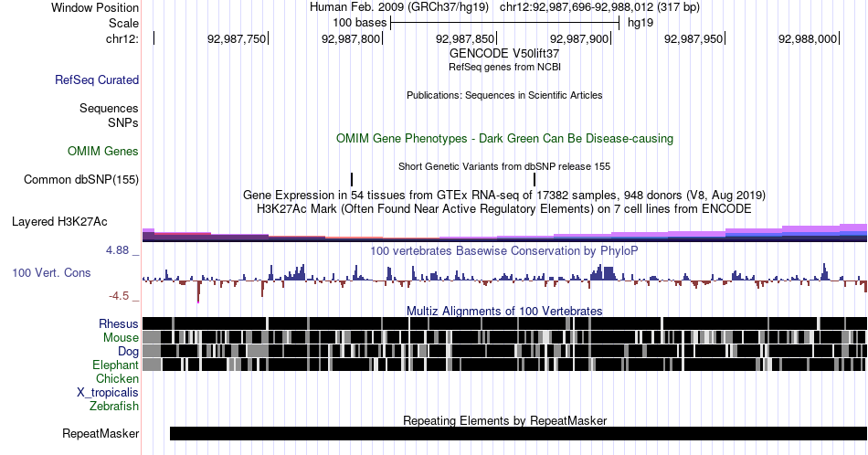Image resolution: width=868 pixels, height=455 pixels.
Task: Click the SNPs track label
Action: 123,122
